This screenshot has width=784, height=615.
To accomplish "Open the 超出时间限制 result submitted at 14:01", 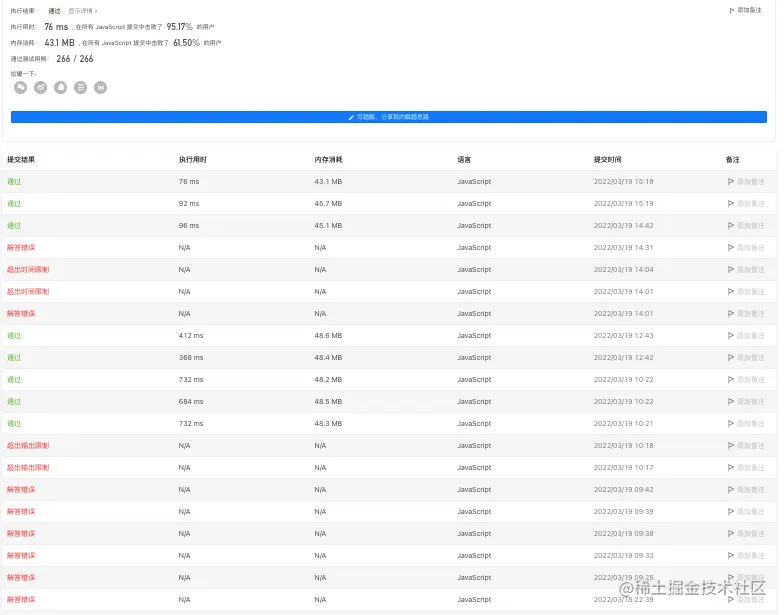I will pos(28,292).
